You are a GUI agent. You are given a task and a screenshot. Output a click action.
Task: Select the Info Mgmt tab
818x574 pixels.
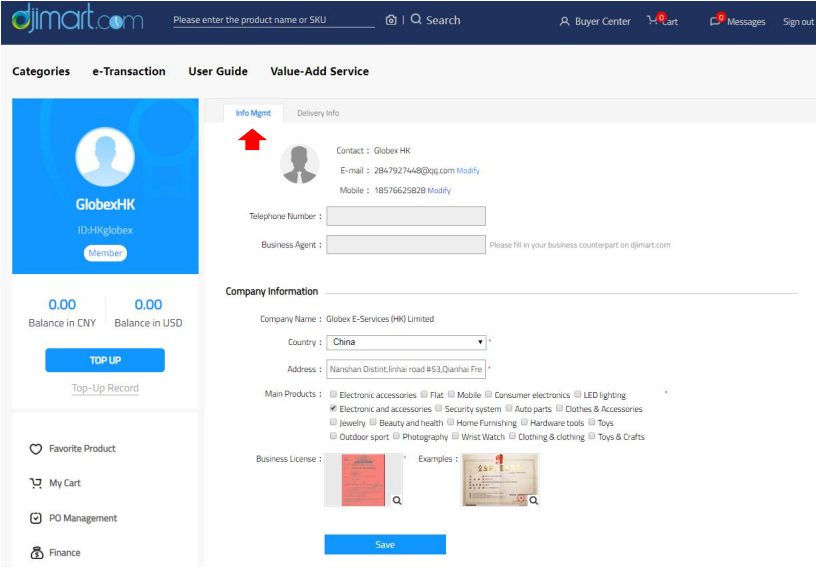[x=253, y=113]
